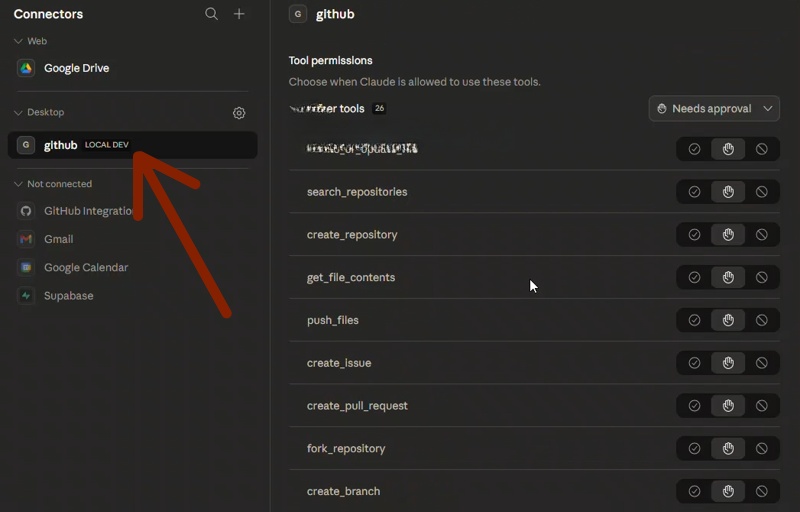Set search_repositories to always allow

(x=694, y=192)
